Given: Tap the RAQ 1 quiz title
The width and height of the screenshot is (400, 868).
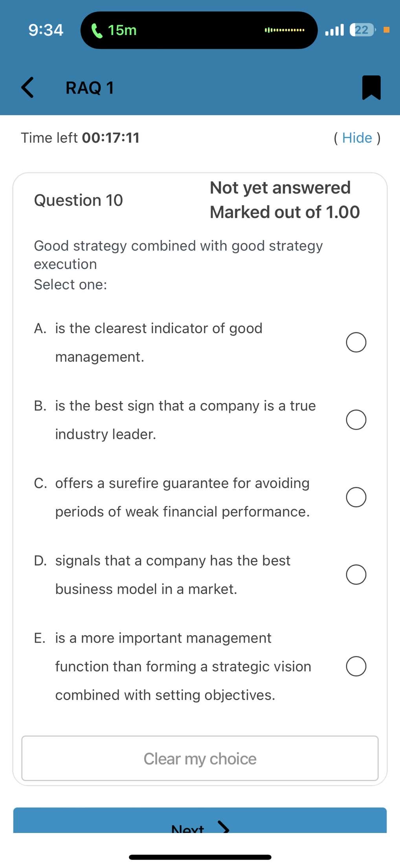Looking at the screenshot, I should coord(90,88).
